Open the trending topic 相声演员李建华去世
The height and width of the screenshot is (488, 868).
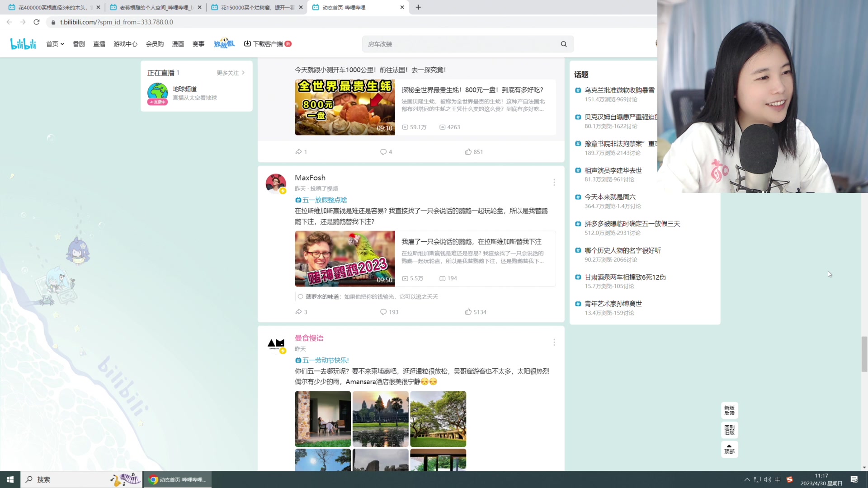[613, 170]
